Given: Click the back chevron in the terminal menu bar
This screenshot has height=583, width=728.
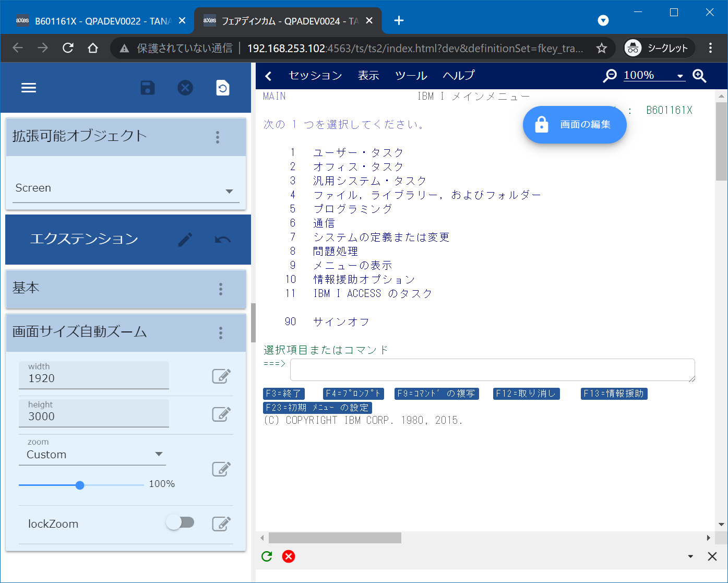Looking at the screenshot, I should coord(269,76).
